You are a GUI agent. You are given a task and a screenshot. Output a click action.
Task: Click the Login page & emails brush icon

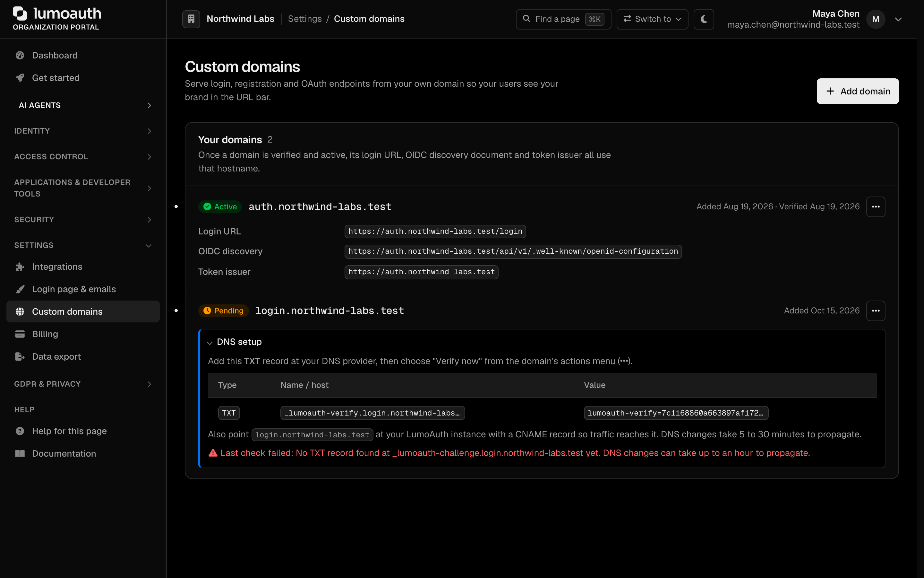(x=20, y=289)
